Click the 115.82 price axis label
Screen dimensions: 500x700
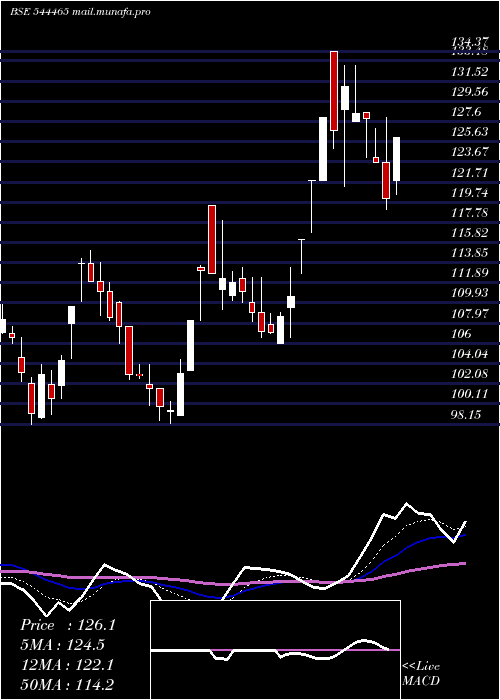click(469, 233)
